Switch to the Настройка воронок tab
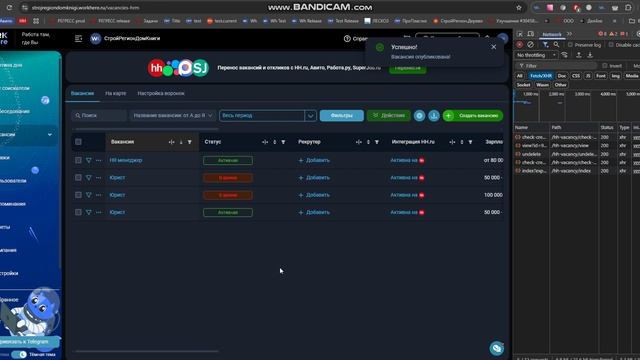This screenshot has width=640, height=360. point(161,93)
